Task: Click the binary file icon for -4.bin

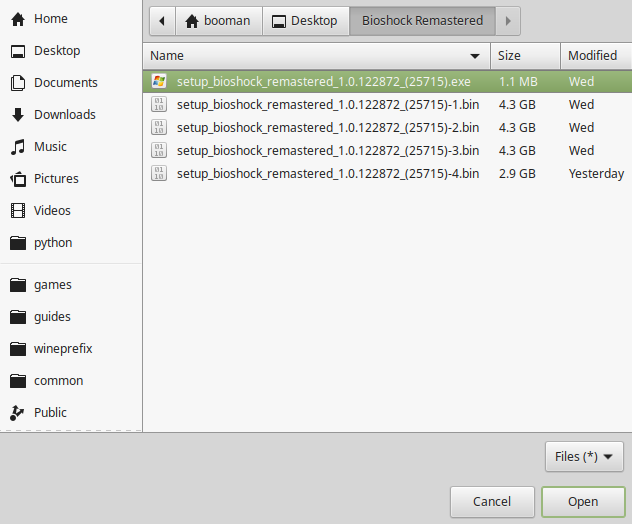Action: (x=159, y=173)
